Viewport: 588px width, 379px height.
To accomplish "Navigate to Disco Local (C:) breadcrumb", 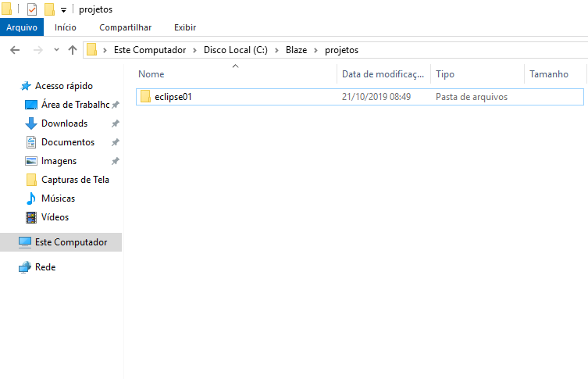I will (236, 50).
